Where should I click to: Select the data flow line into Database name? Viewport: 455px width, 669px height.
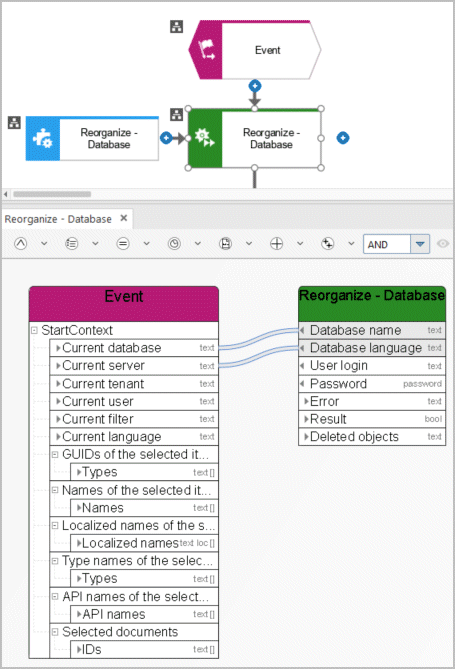coord(259,339)
